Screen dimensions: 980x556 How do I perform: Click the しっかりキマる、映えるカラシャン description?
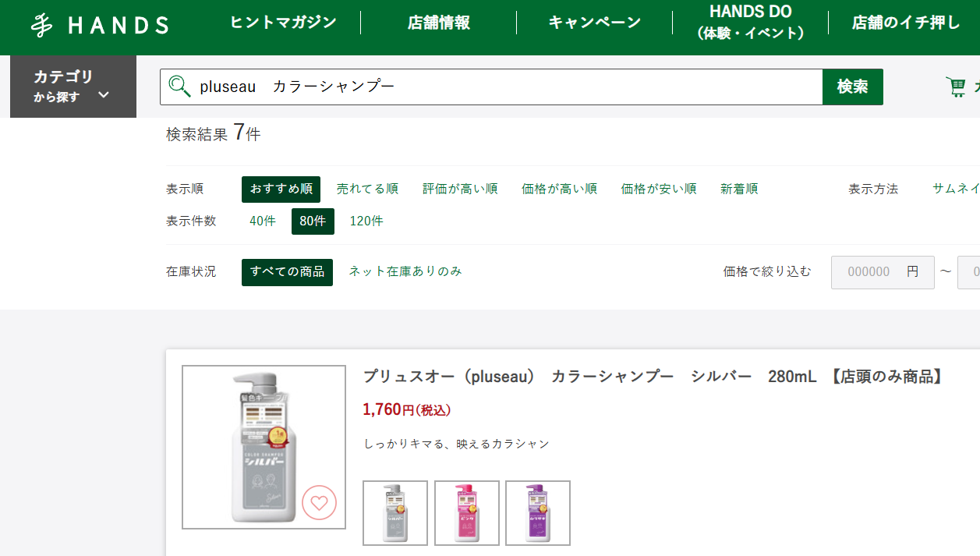pyautogui.click(x=457, y=444)
